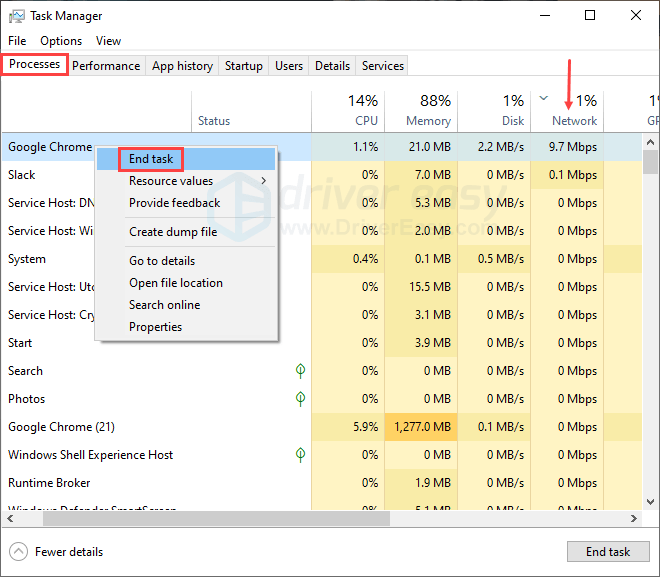The width and height of the screenshot is (660, 577).
Task: Sort by the Memory column header
Action: [x=421, y=112]
